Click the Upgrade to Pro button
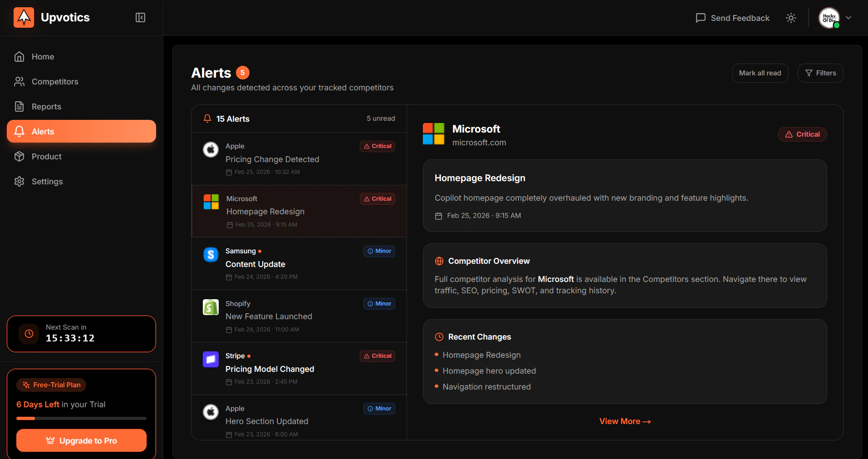 [x=81, y=440]
